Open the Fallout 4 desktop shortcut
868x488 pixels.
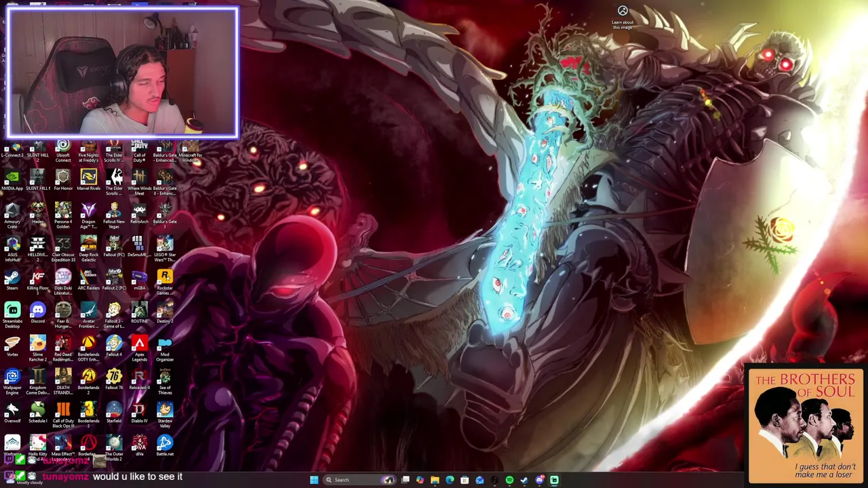(114, 346)
